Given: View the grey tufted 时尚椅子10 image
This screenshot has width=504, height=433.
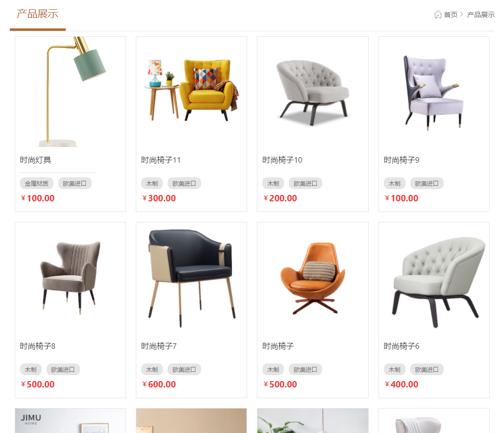Looking at the screenshot, I should point(313,92).
